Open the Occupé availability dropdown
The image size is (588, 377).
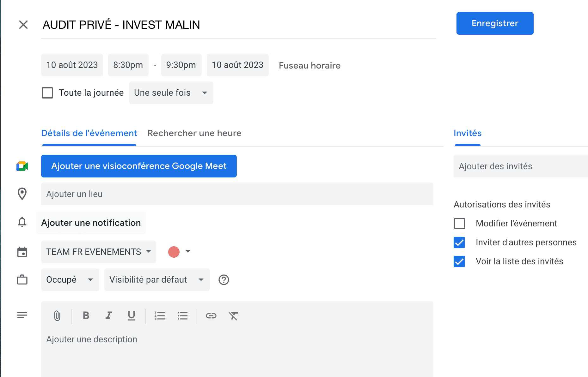click(x=70, y=280)
